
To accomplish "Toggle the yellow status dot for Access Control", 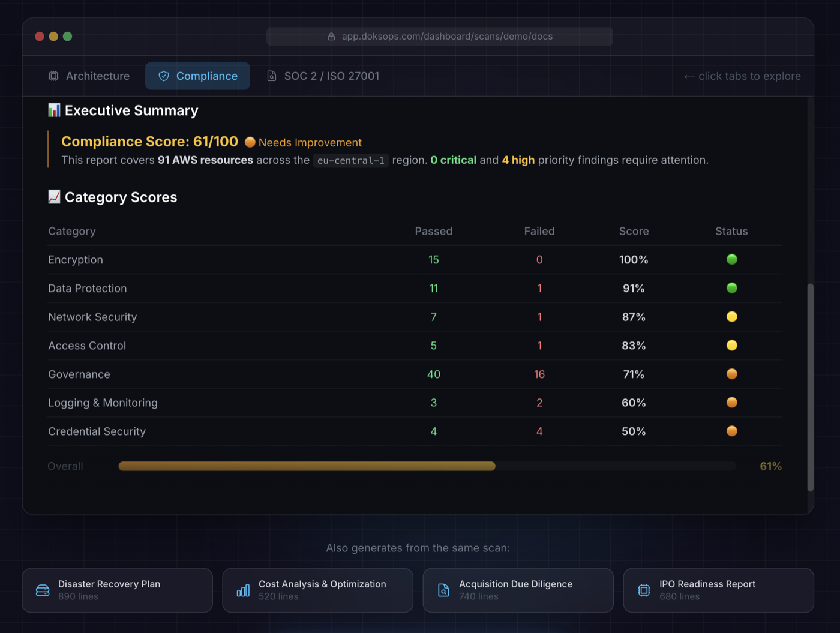I will point(731,345).
